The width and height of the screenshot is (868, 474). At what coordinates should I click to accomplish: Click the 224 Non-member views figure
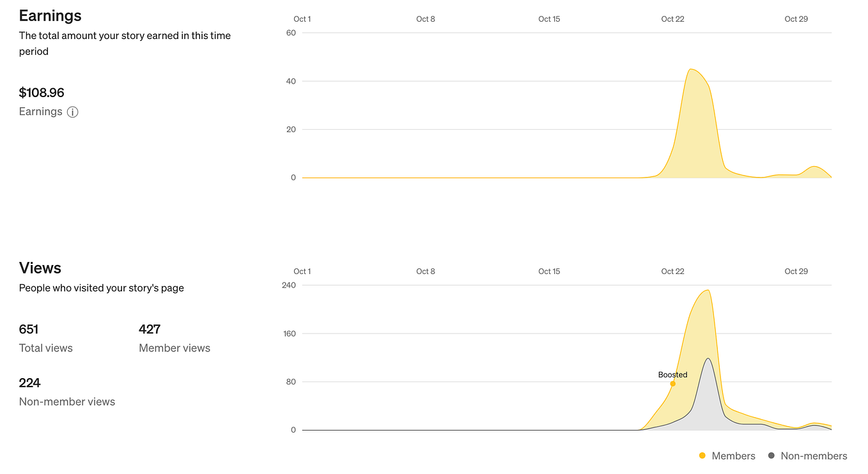30,383
